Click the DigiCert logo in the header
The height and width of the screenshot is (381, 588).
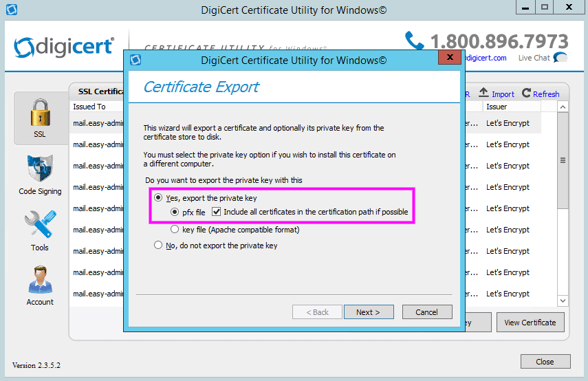pos(63,47)
